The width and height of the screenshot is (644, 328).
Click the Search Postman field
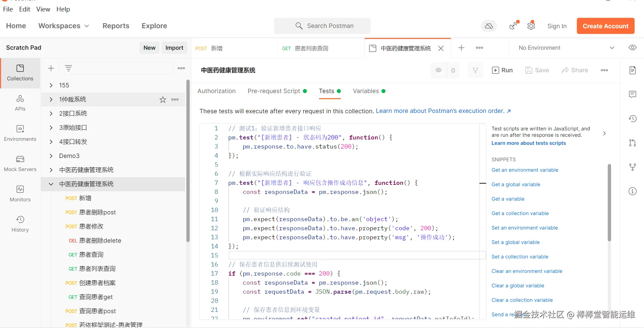(x=322, y=26)
